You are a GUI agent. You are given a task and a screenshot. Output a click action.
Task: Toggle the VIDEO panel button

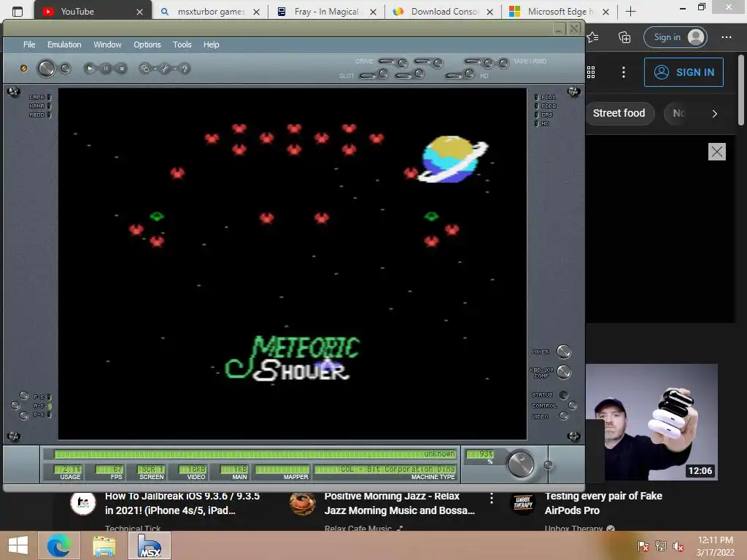coord(564,416)
